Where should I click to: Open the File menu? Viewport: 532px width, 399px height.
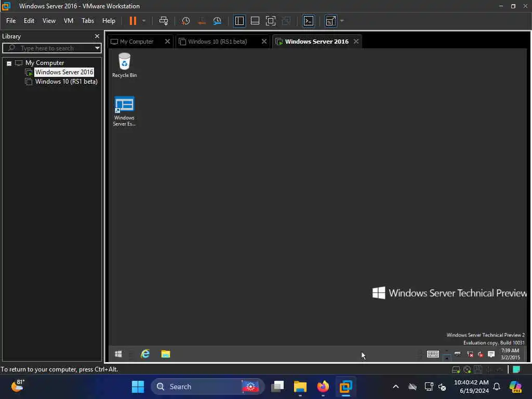click(11, 21)
